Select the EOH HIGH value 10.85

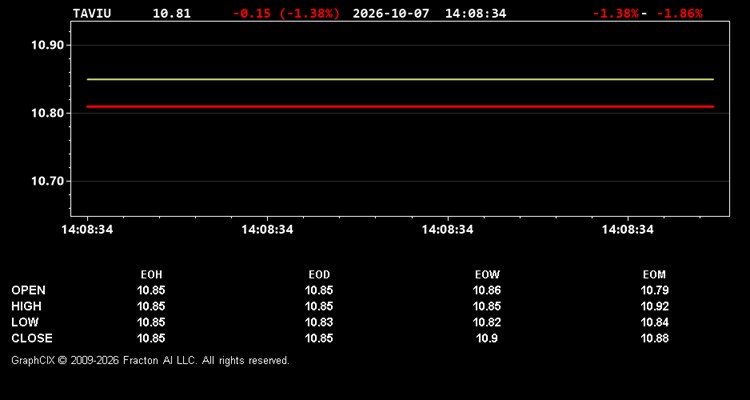(x=151, y=306)
